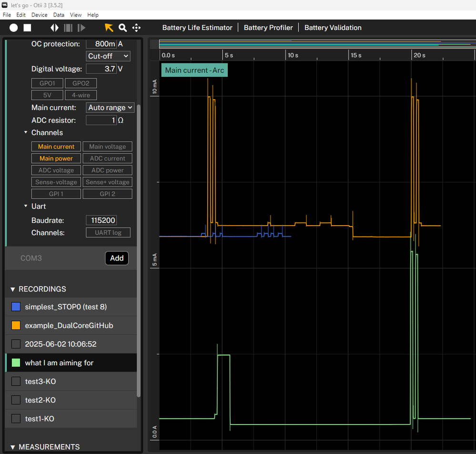
Task: Click the orange swatch for example_DualCoreGitHub
Action: pos(15,325)
